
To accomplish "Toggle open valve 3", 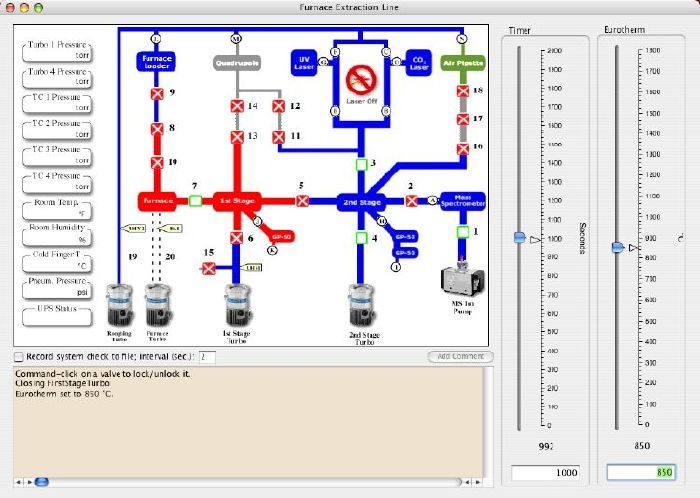I will click(x=362, y=165).
